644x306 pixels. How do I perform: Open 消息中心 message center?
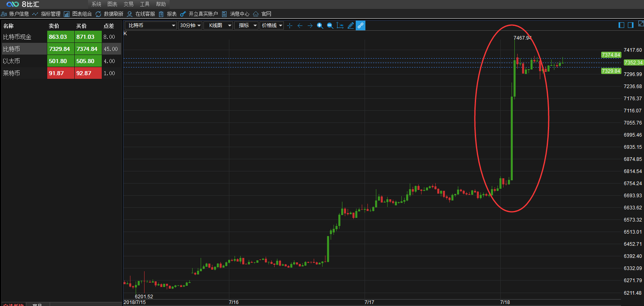(x=235, y=14)
